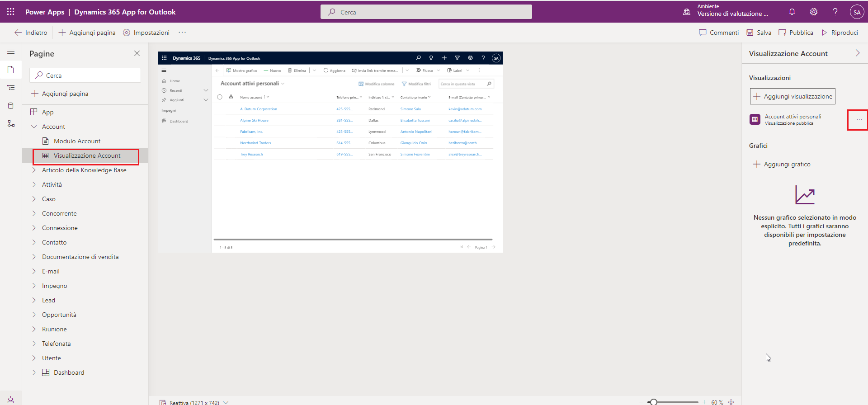Click Aggiungi pagina in Pagine panel
The height and width of the screenshot is (405, 868).
(60, 94)
